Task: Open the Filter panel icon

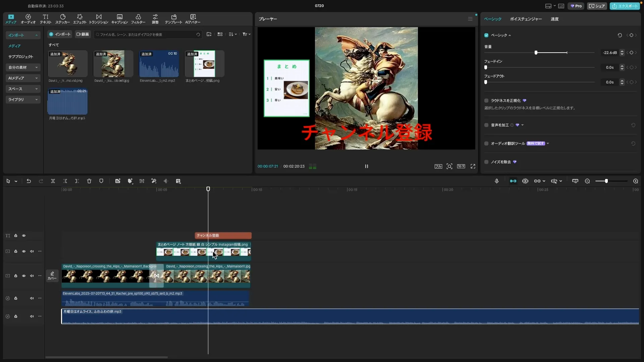Action: [x=138, y=19]
